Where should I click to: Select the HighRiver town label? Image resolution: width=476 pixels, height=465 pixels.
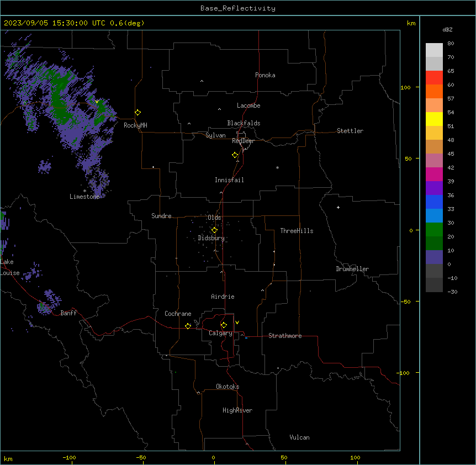(237, 410)
